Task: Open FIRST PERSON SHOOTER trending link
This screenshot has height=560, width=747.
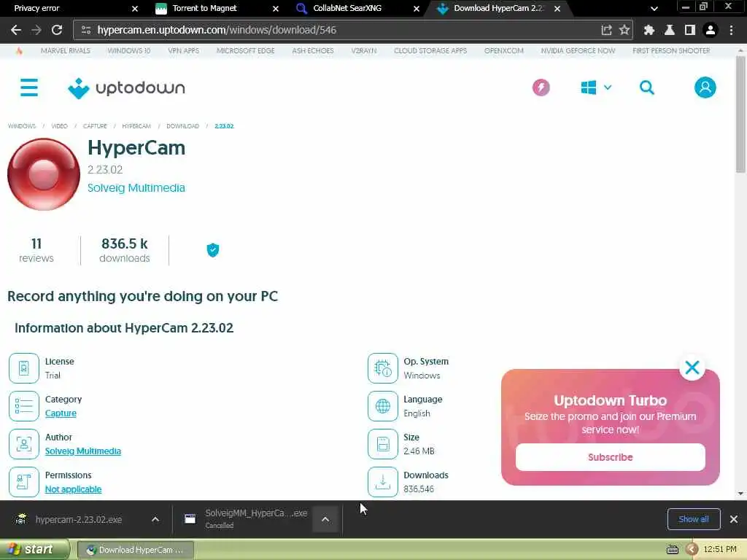Action: 671,50
